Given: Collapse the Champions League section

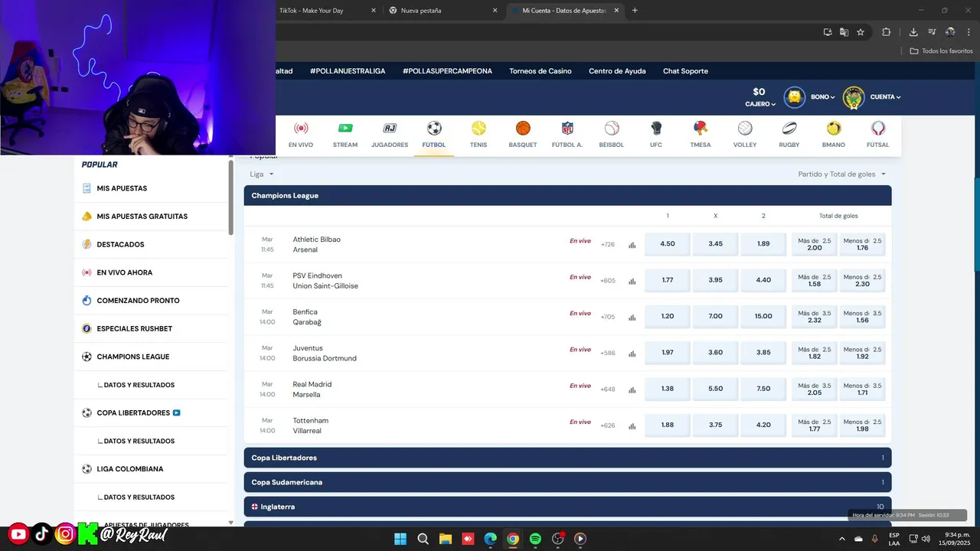Looking at the screenshot, I should coord(567,195).
